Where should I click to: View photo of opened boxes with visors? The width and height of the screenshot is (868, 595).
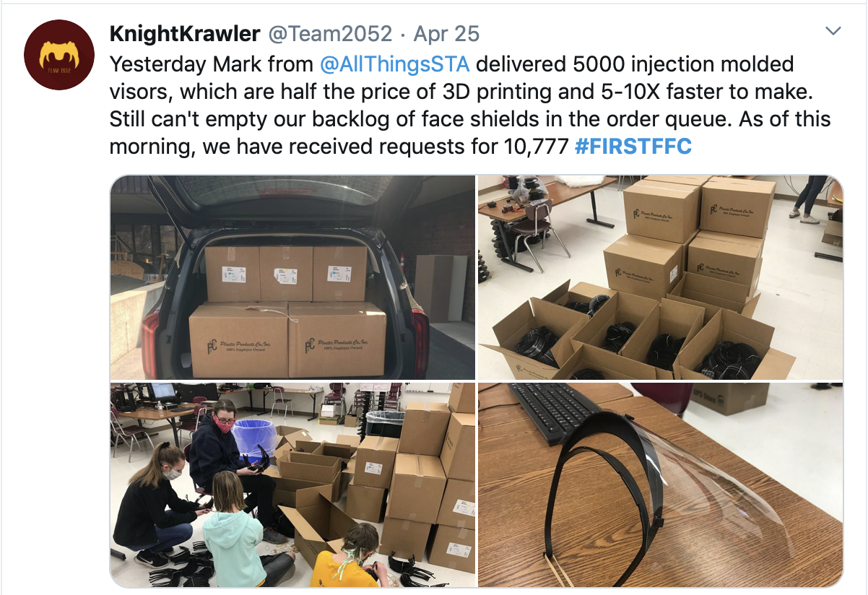660,277
